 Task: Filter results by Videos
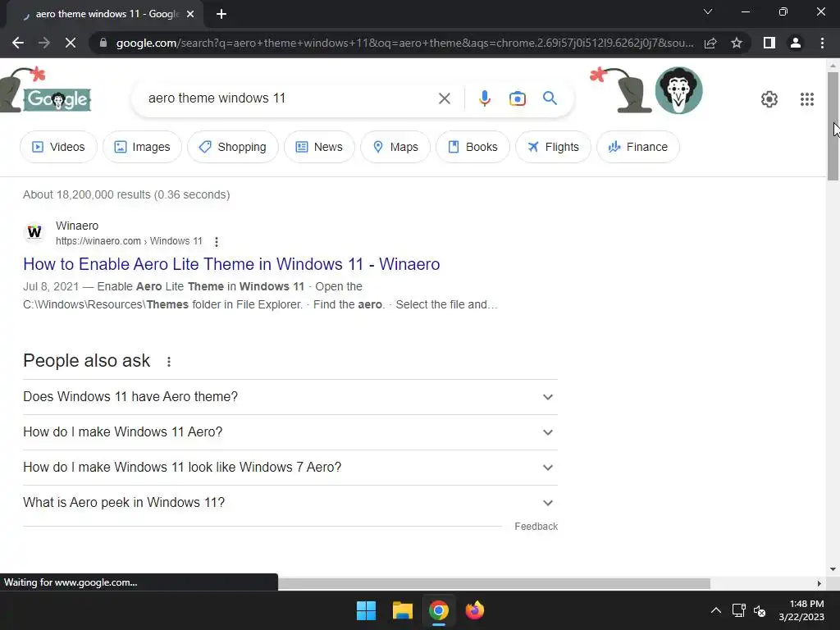(x=58, y=147)
